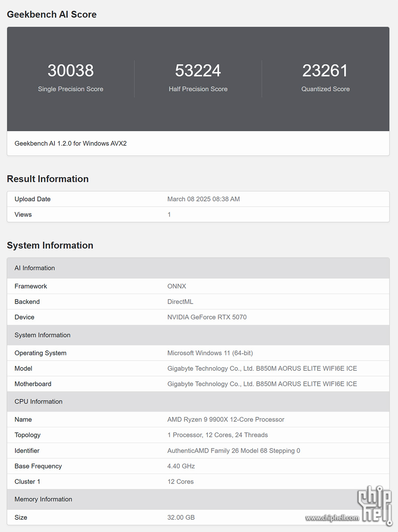Screen dimensions: 398x532
Task: Expand the AI Information section
Action: click(35, 268)
